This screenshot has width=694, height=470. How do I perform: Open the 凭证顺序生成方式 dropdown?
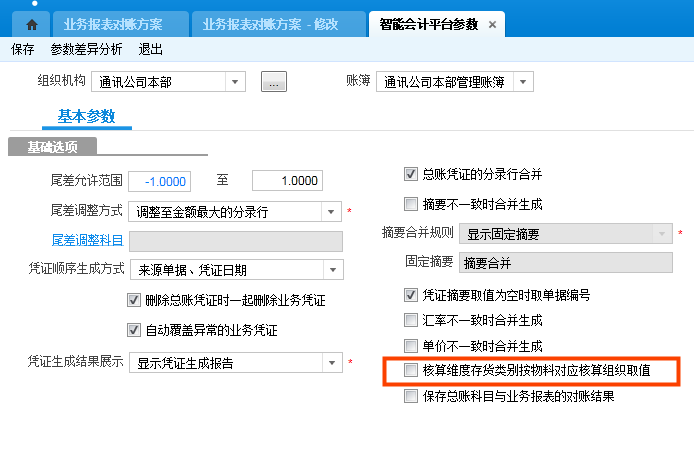pos(332,269)
